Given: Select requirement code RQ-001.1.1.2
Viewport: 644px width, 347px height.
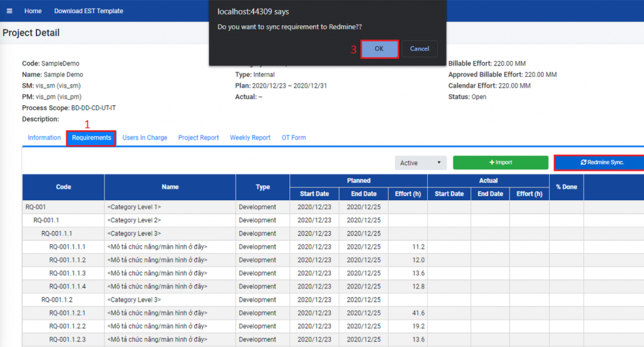Looking at the screenshot, I should [x=67, y=260].
